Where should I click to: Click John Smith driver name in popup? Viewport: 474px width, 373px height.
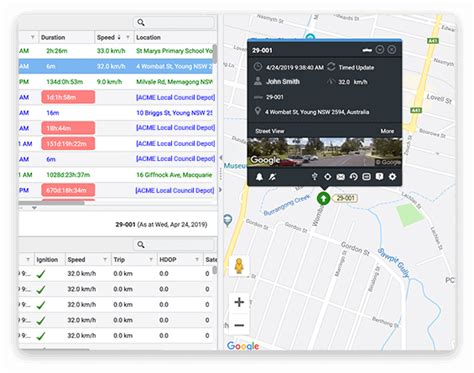[283, 81]
